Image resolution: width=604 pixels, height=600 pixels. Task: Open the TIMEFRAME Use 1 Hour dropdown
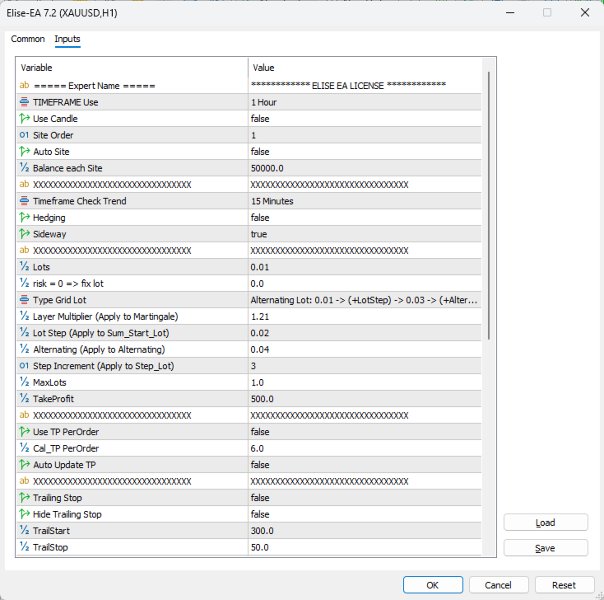click(x=365, y=102)
